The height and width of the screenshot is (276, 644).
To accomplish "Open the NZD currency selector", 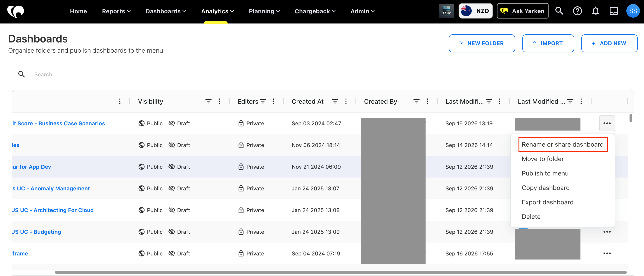I will (476, 11).
